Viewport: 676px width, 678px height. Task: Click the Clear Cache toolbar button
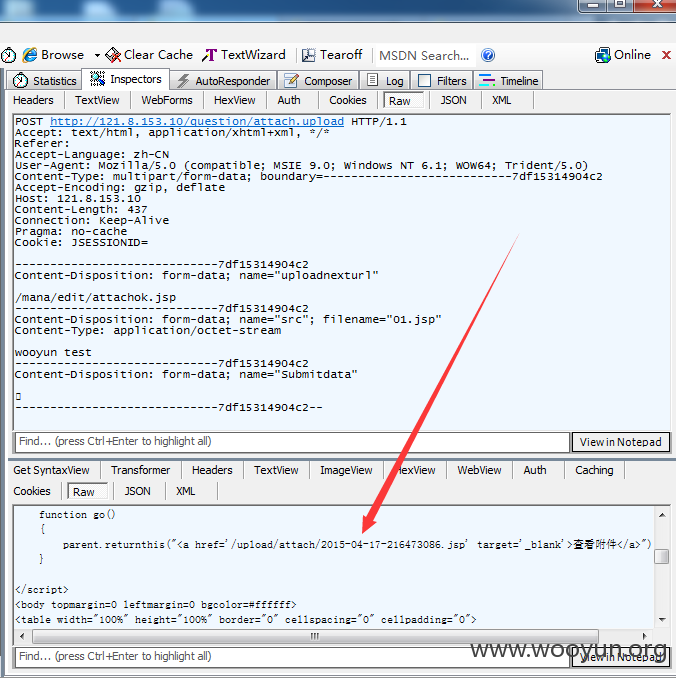[x=149, y=55]
